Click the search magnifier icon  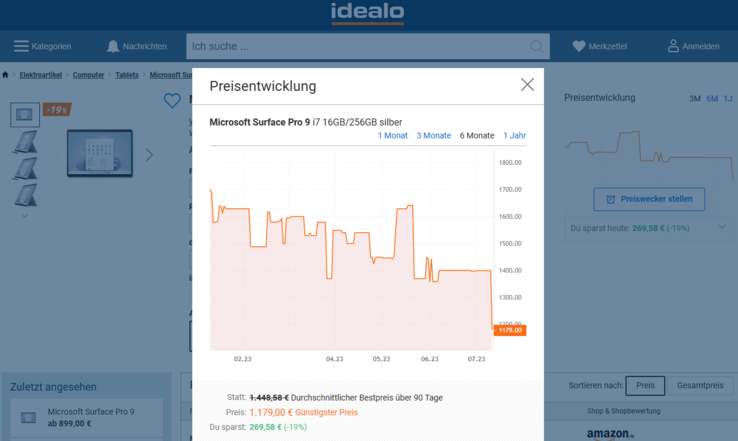pos(537,46)
